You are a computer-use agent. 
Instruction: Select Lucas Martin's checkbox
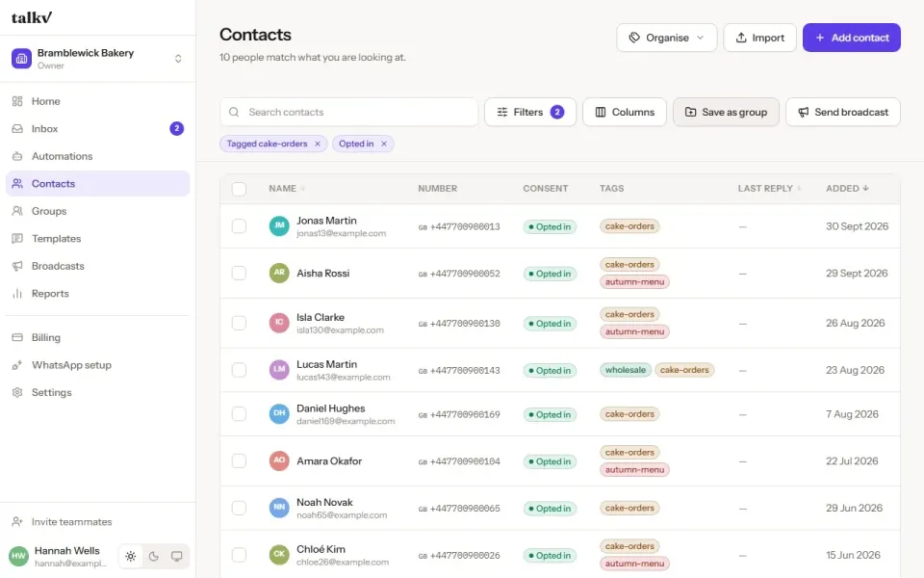coord(239,370)
